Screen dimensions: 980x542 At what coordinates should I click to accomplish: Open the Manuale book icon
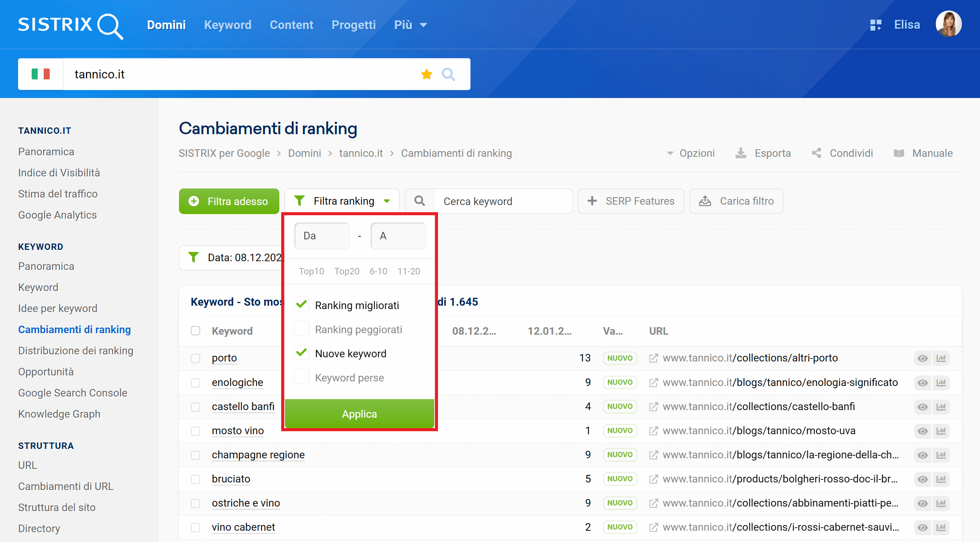coord(899,153)
